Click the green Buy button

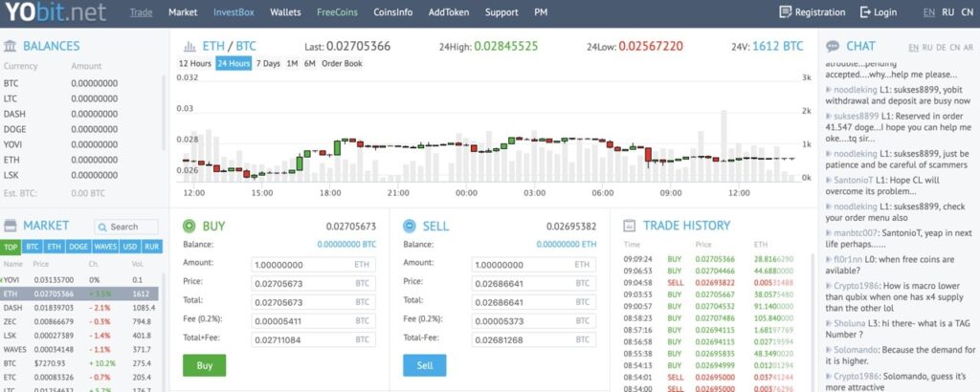click(x=205, y=365)
